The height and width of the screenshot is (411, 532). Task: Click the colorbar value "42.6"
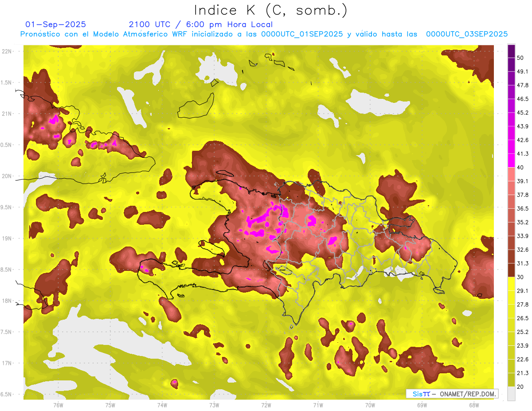[523, 140]
